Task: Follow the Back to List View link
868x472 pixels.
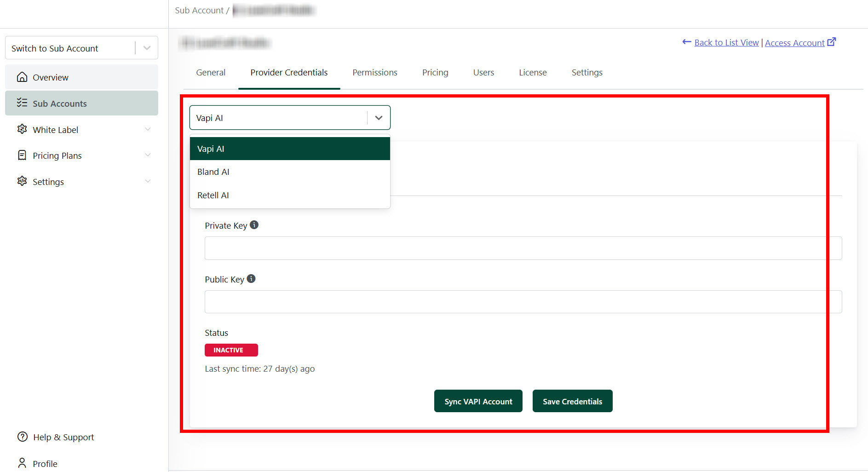Action: tap(726, 42)
